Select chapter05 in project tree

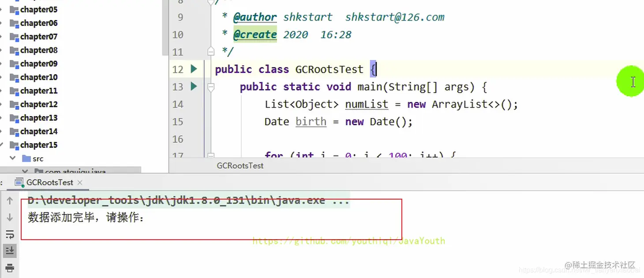(x=39, y=10)
